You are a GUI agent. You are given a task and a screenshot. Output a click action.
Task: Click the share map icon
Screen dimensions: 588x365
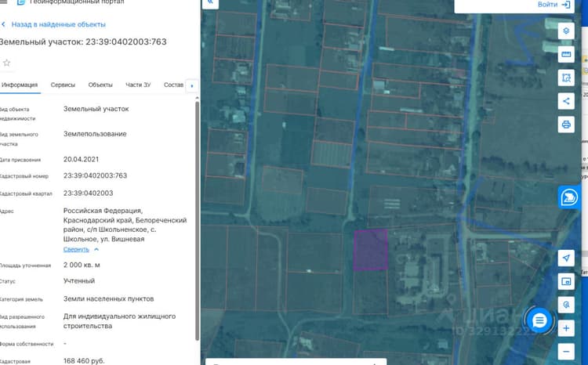click(566, 101)
